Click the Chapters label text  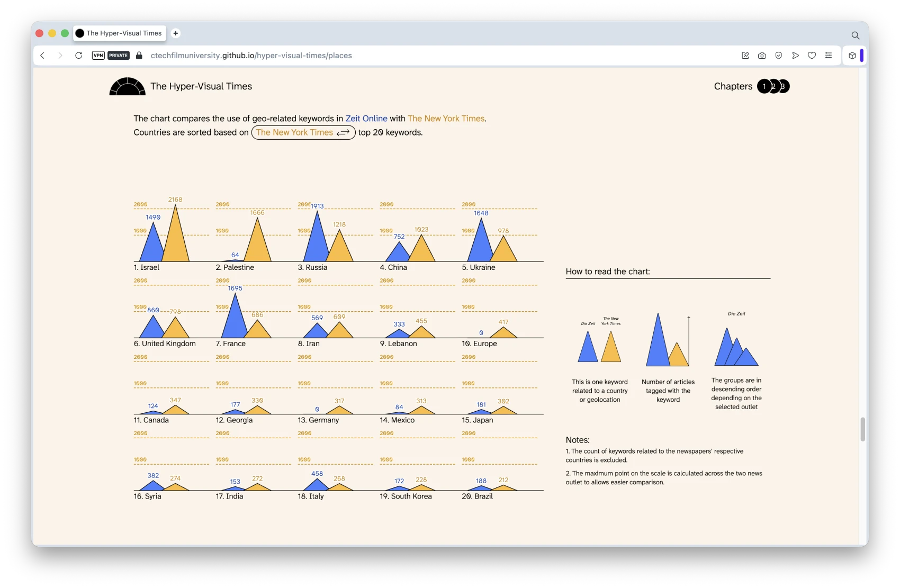pos(733,86)
